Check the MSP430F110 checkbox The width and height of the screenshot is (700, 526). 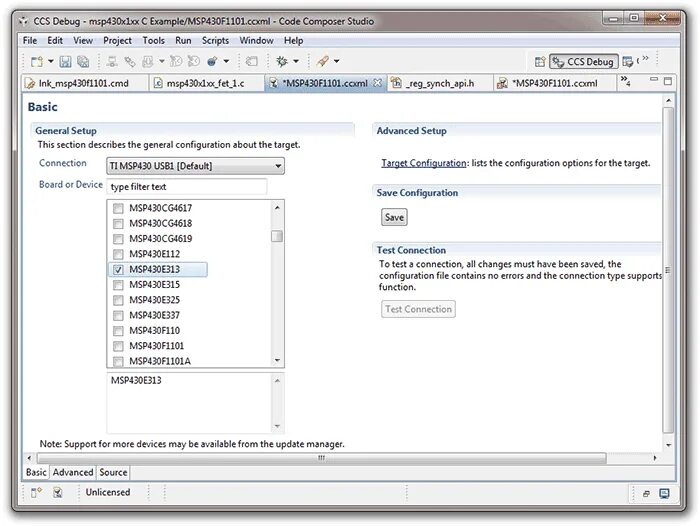(118, 331)
